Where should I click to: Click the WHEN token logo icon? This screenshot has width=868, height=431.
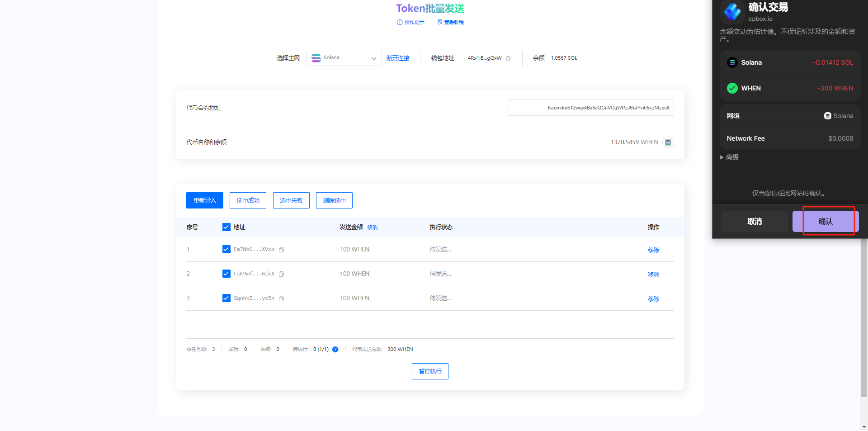(x=668, y=142)
